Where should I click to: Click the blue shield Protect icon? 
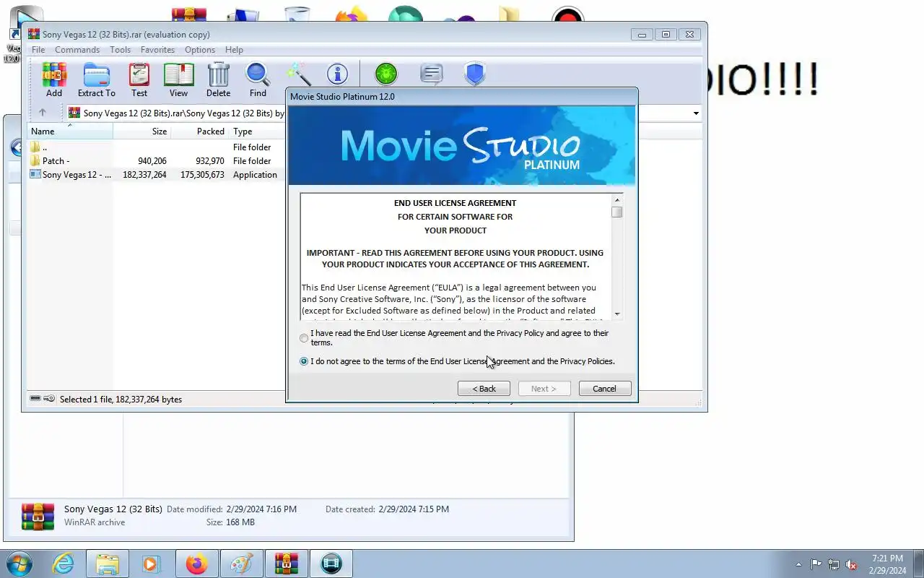pos(474,74)
